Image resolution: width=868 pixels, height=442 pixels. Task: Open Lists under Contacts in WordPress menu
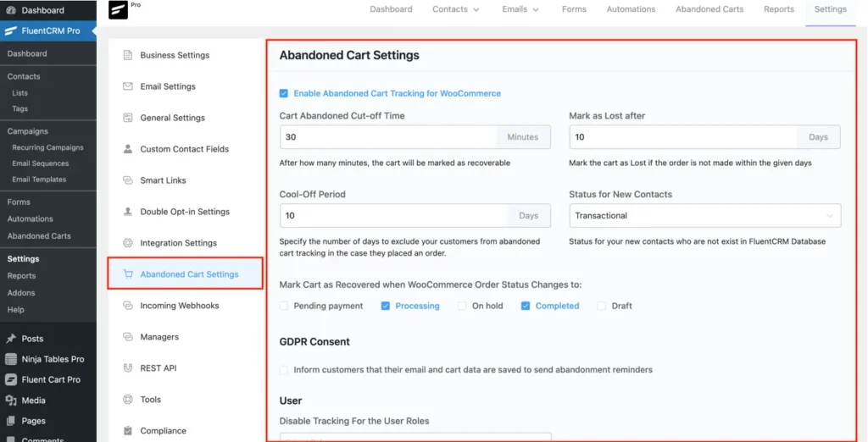point(20,93)
